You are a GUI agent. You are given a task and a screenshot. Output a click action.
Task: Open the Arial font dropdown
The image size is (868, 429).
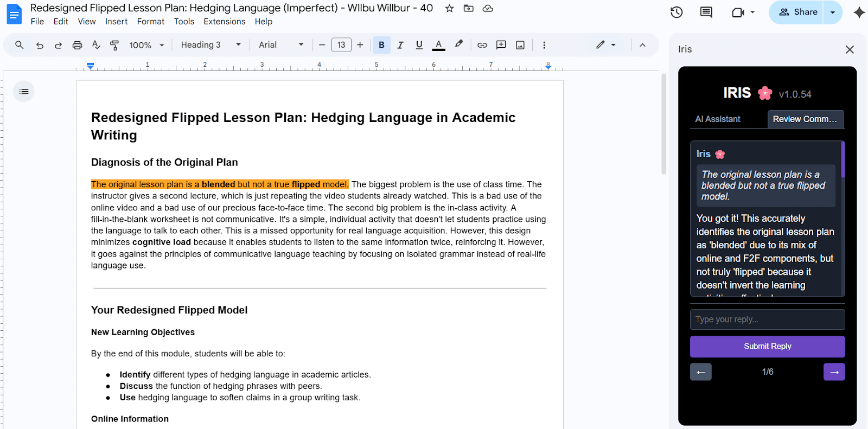[280, 45]
